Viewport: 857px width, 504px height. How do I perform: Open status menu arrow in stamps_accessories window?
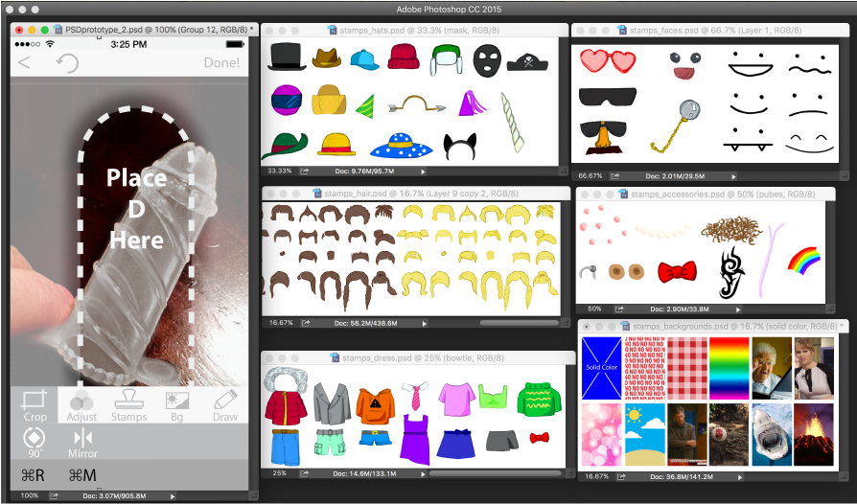(x=738, y=309)
